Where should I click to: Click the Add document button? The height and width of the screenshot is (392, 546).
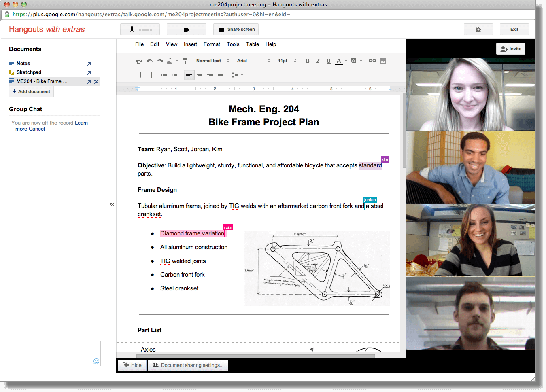click(31, 91)
